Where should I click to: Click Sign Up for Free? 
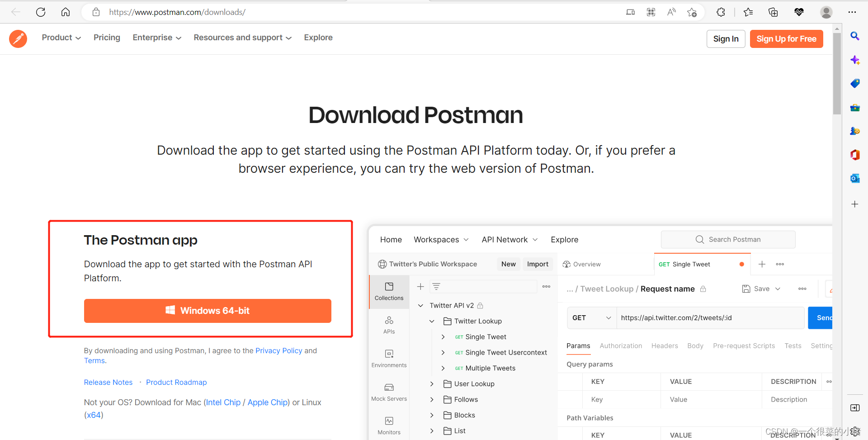(x=787, y=39)
